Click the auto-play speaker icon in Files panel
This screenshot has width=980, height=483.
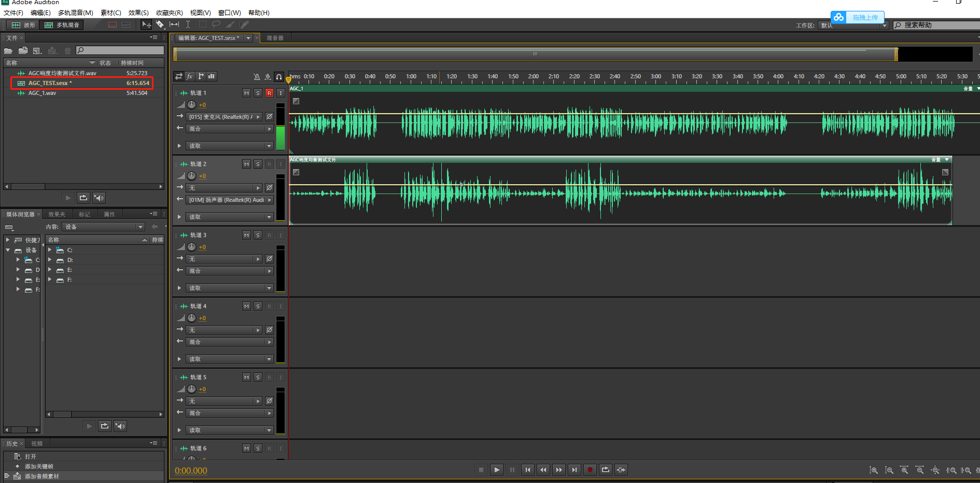(99, 198)
